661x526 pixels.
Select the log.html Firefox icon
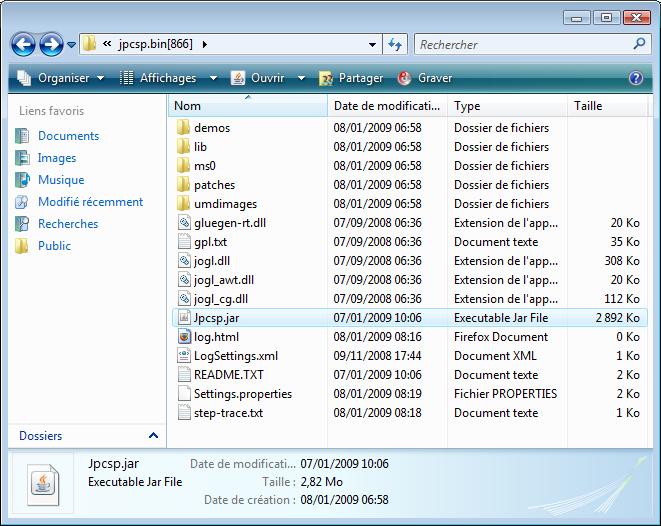[x=184, y=336]
